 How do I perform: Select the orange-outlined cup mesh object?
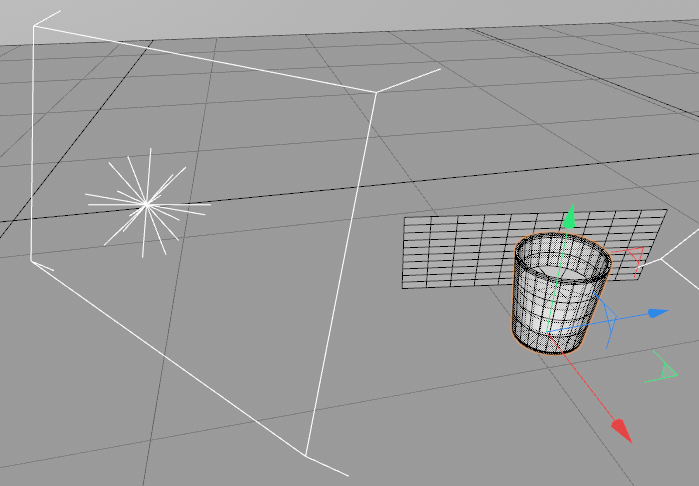[560, 293]
